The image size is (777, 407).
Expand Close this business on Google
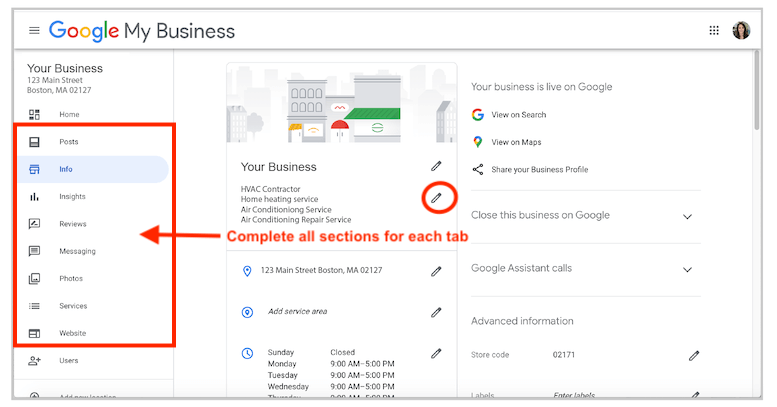tap(686, 216)
